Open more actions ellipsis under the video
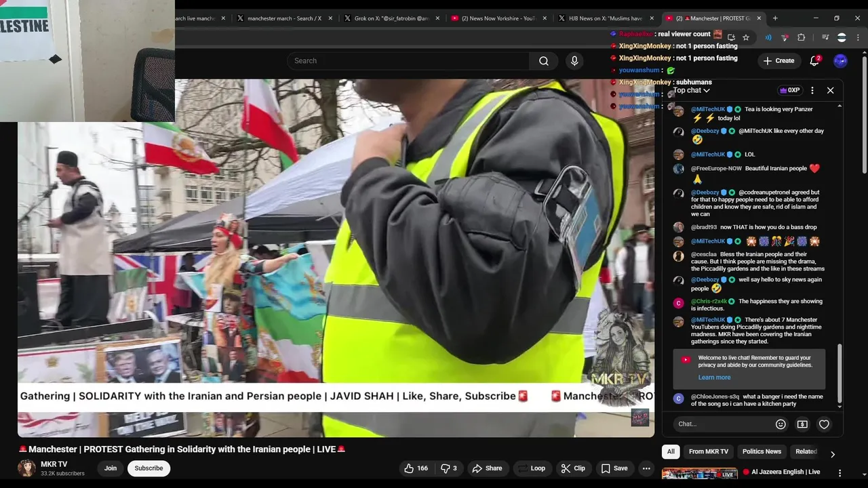Screen dimensions: 868x488 tap(646, 468)
